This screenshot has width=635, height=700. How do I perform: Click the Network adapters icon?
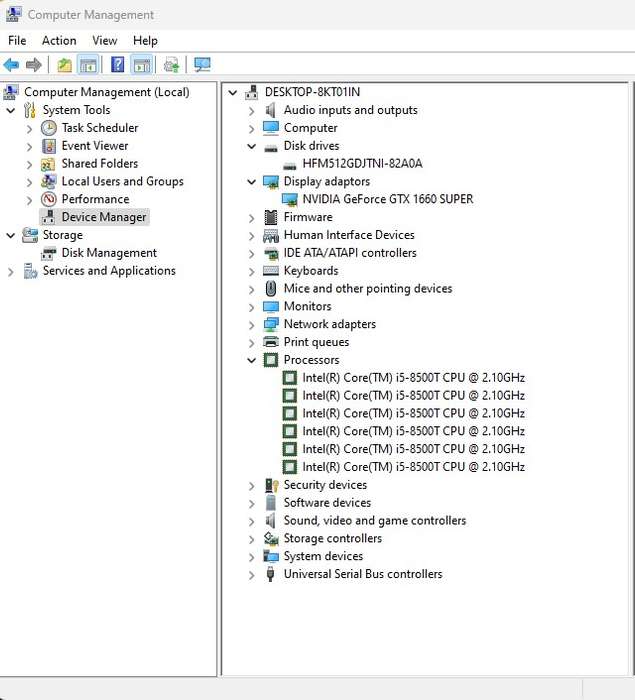tap(271, 325)
